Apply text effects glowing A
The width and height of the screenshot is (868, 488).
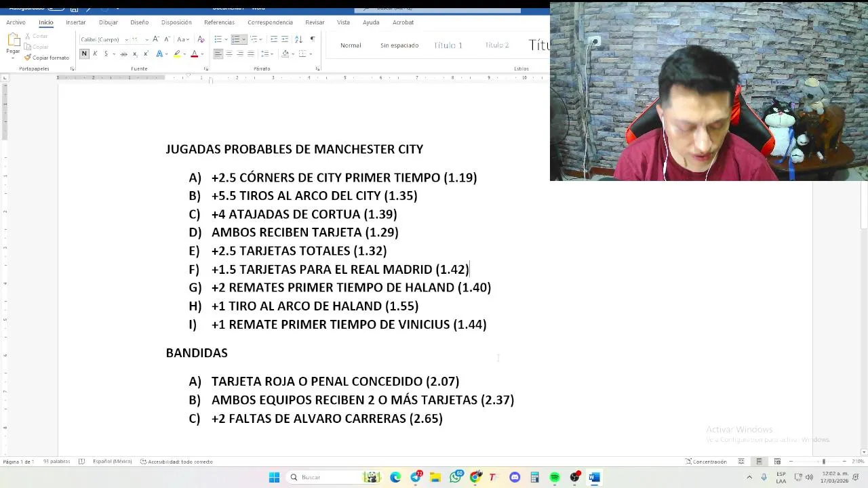[x=160, y=54]
